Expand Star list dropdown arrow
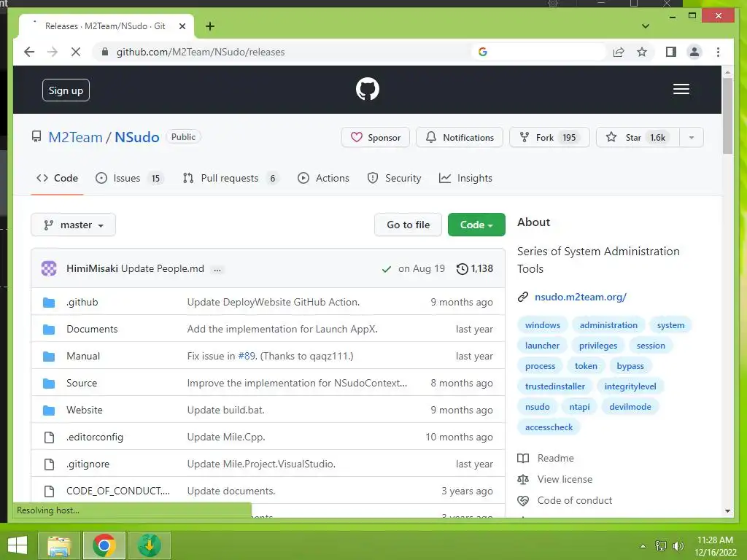747x560 pixels. [x=692, y=138]
